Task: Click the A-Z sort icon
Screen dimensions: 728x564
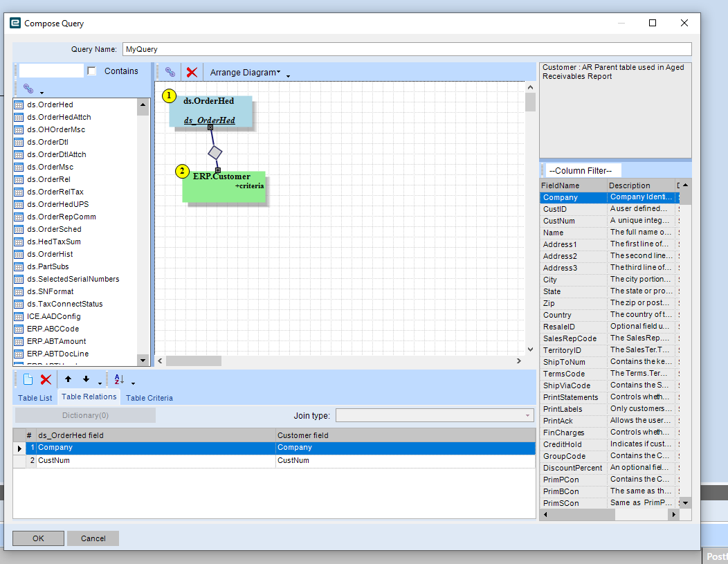Action: coord(118,379)
